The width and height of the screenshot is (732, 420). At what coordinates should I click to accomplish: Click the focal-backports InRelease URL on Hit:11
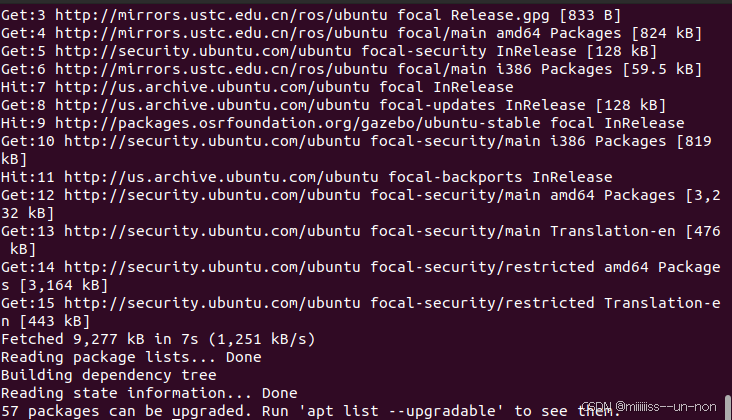[x=221, y=177]
